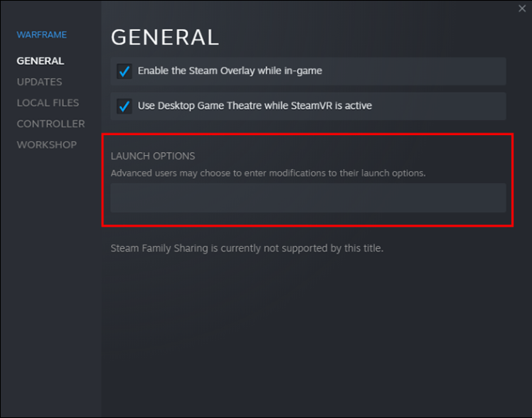Screen dimensions: 532x418
Task: Open the WORKSHOP tab
Action: pyautogui.click(x=47, y=144)
